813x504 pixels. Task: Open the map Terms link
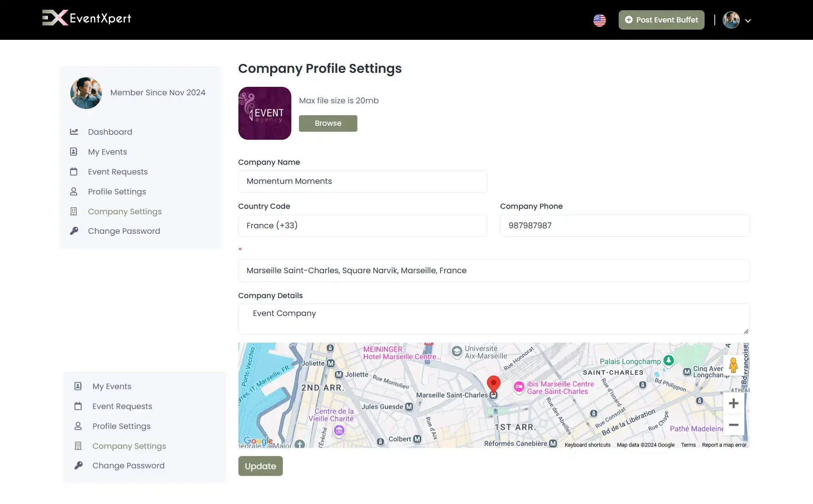[x=688, y=445]
